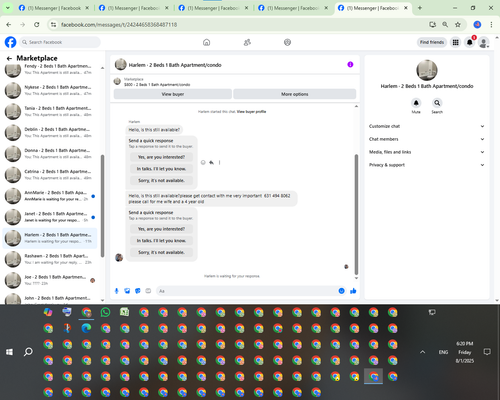Open the Windows taskbar search
Image resolution: width=500 pixels, height=400 pixels.
tap(28, 352)
